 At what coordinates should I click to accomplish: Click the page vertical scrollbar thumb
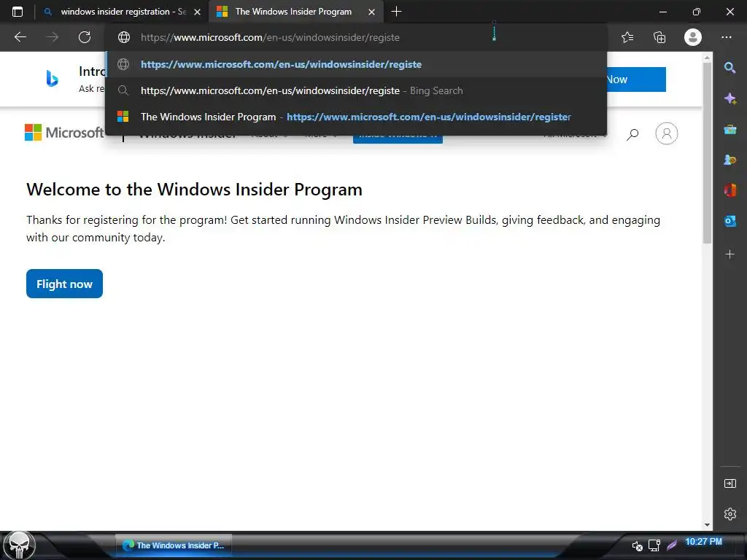[x=707, y=152]
